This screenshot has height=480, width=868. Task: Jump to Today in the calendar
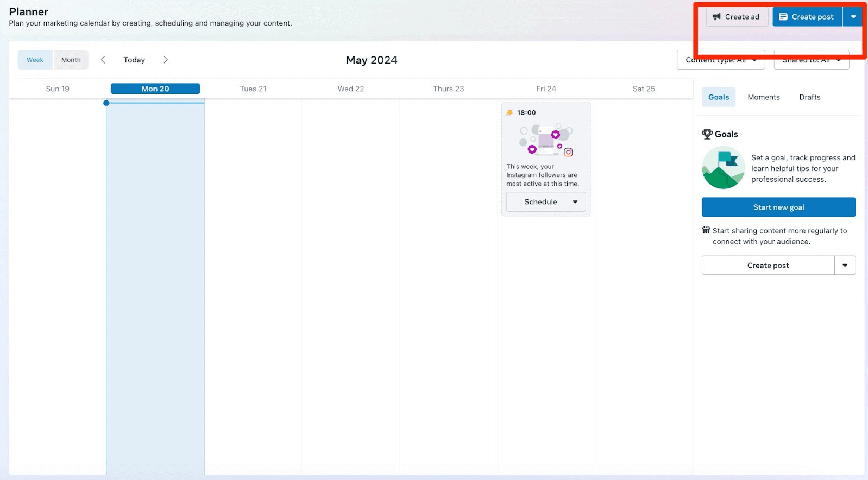point(134,60)
